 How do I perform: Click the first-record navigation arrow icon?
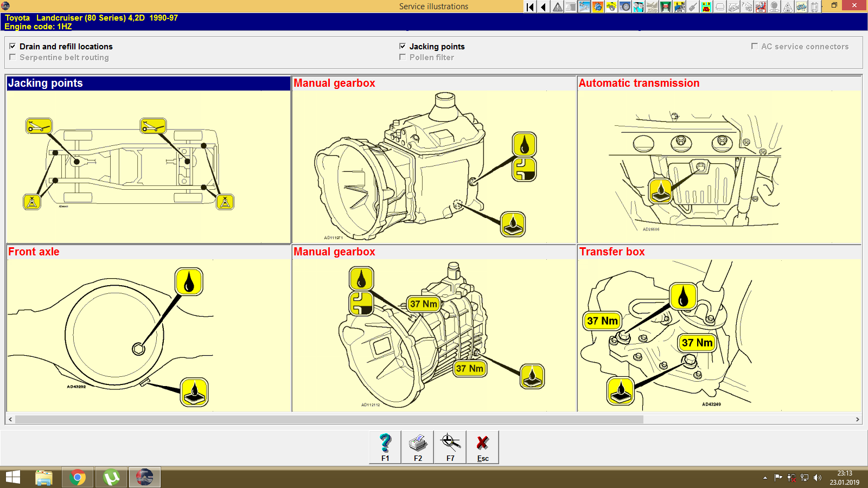coord(529,7)
